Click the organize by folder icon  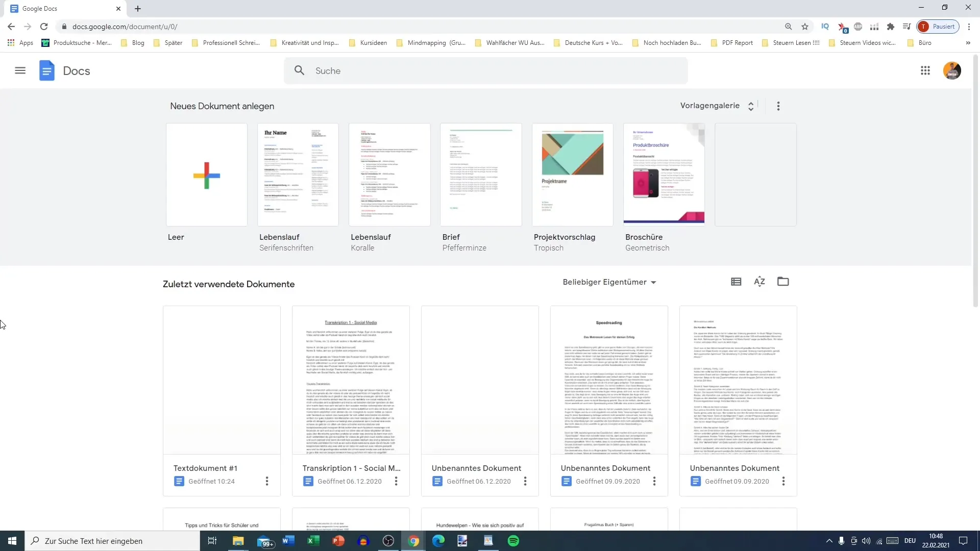[783, 281]
